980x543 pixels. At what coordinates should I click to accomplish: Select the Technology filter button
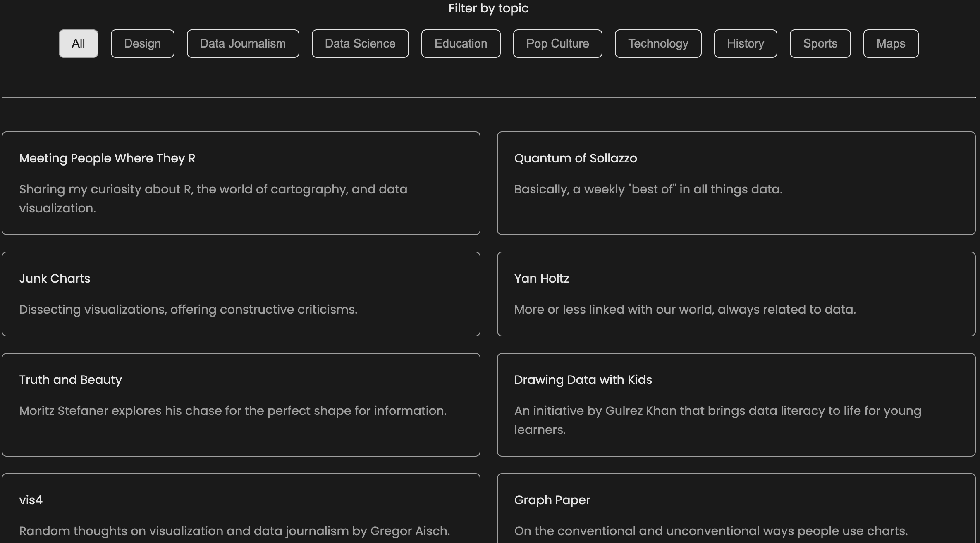tap(658, 43)
